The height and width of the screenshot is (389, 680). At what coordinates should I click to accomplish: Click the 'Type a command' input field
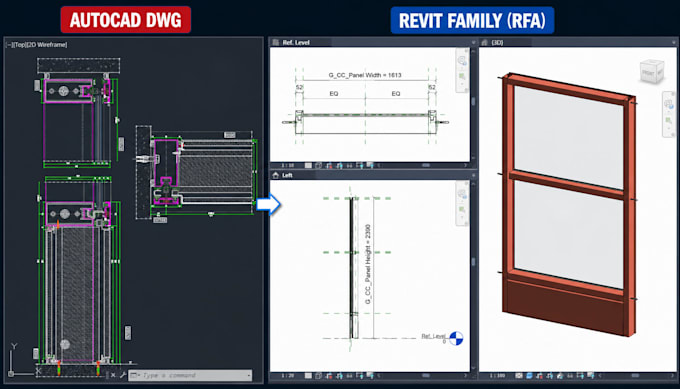point(190,375)
